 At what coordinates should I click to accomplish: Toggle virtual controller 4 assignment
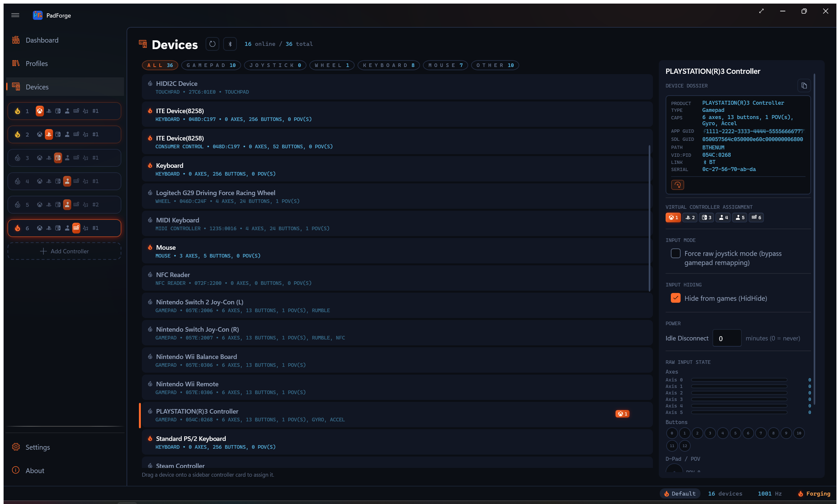tap(723, 217)
